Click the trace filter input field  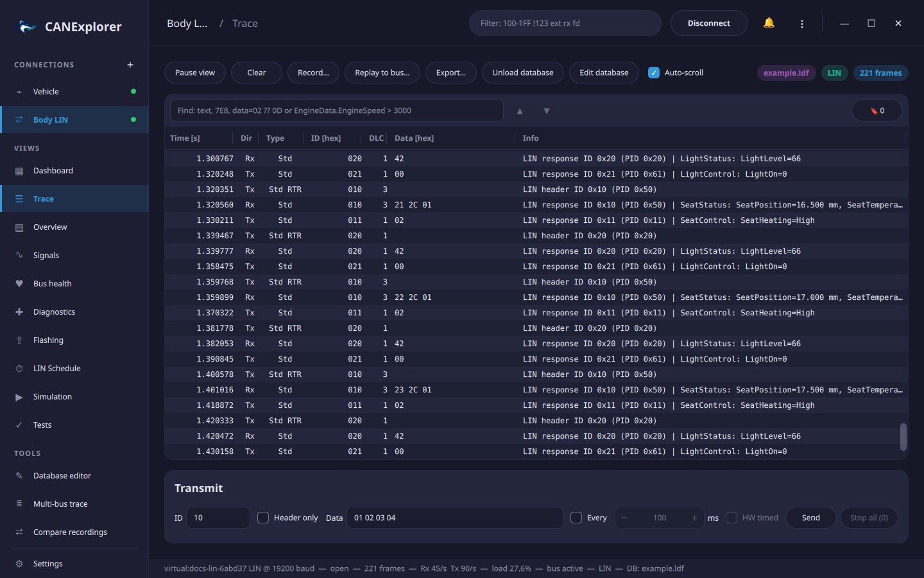click(x=565, y=23)
